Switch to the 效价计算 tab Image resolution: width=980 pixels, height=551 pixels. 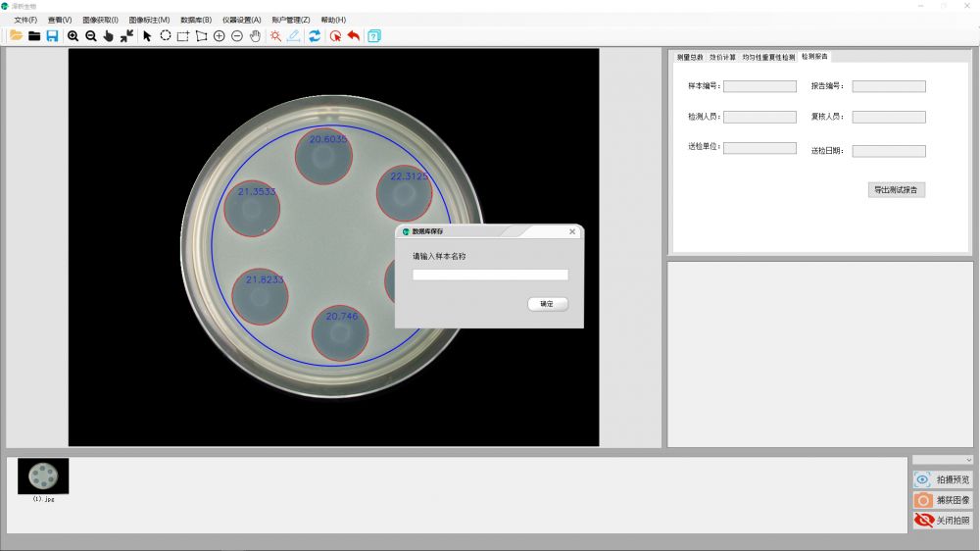[722, 57]
